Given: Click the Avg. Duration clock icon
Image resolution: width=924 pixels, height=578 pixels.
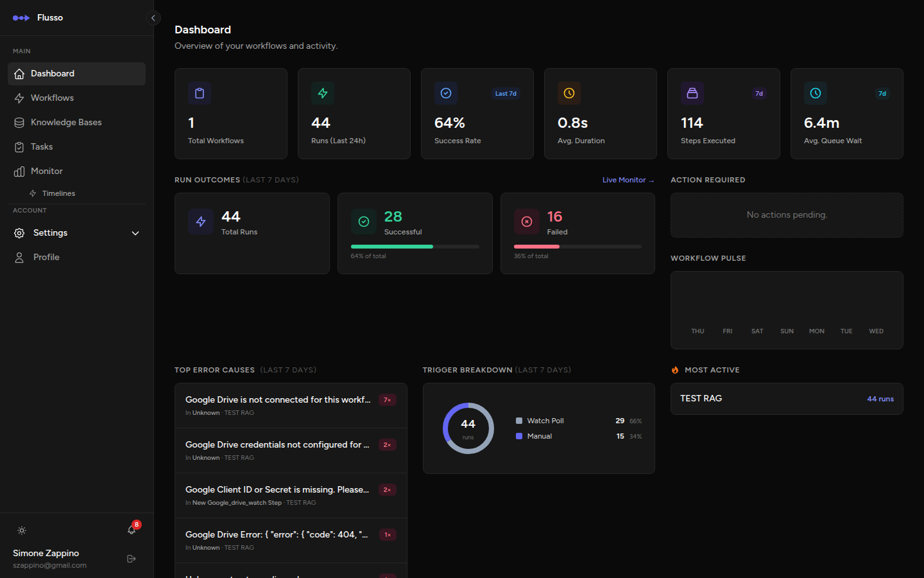Looking at the screenshot, I should [x=569, y=93].
